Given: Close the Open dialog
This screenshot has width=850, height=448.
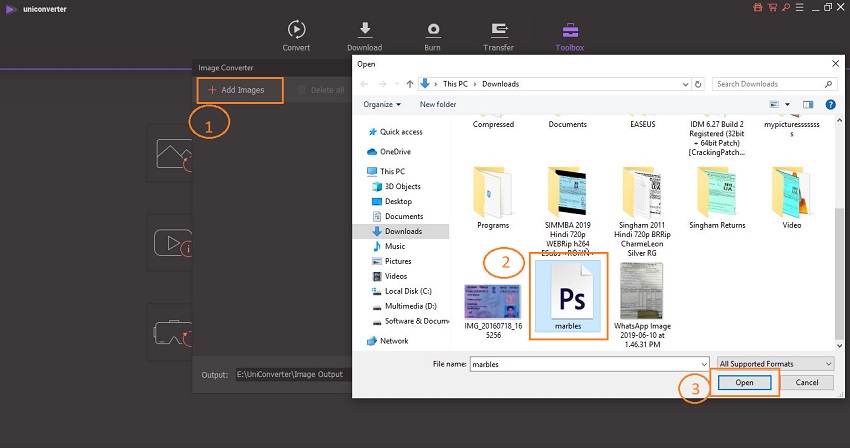Looking at the screenshot, I should pos(835,63).
